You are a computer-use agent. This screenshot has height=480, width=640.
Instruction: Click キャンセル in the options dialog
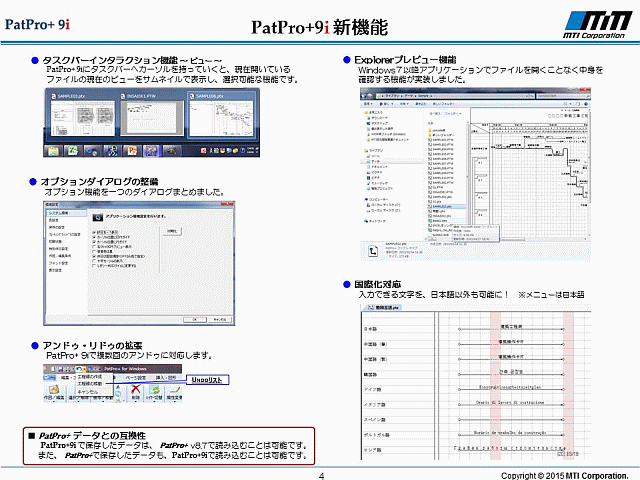click(x=220, y=319)
